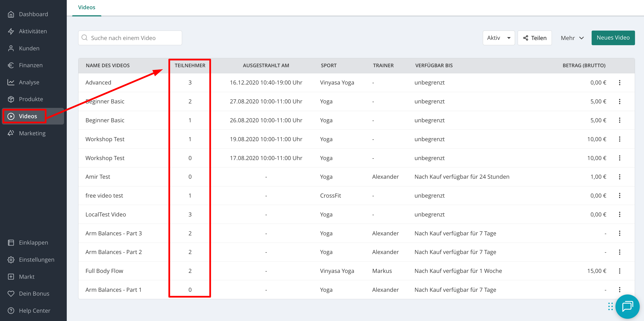Viewport: 644px width, 321px height.
Task: Click the Dein Bonus heart icon
Action: coord(11,294)
